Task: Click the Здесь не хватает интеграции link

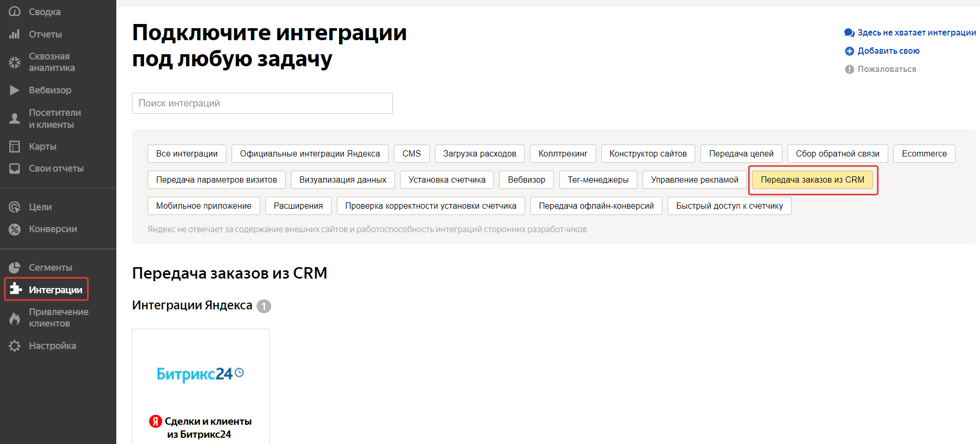Action: coord(916,33)
